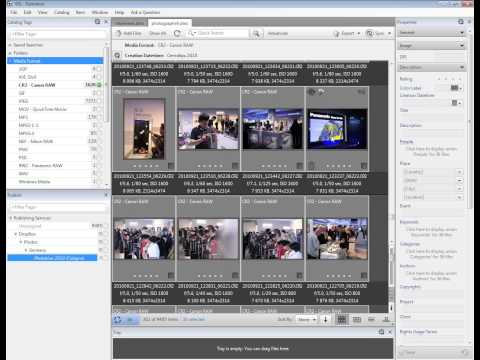Float the Properties panel via header icon
Screen dimensions: 480x360
click(x=461, y=22)
